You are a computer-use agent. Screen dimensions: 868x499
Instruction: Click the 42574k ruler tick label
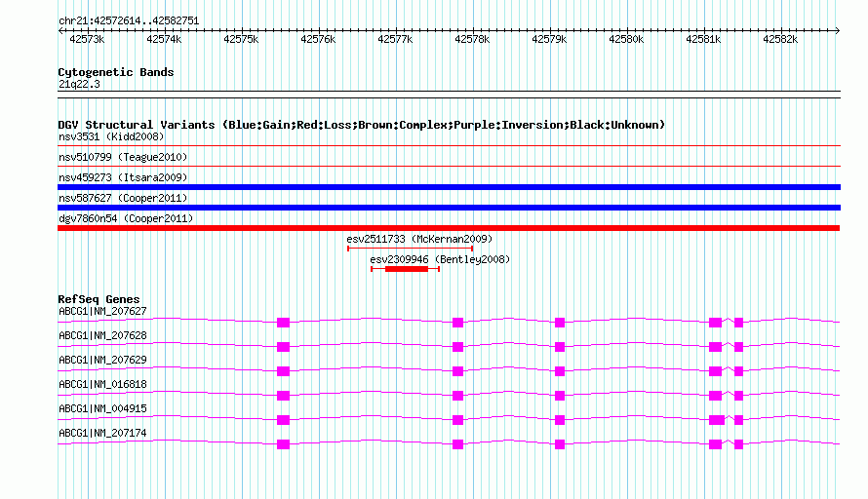pos(163,39)
